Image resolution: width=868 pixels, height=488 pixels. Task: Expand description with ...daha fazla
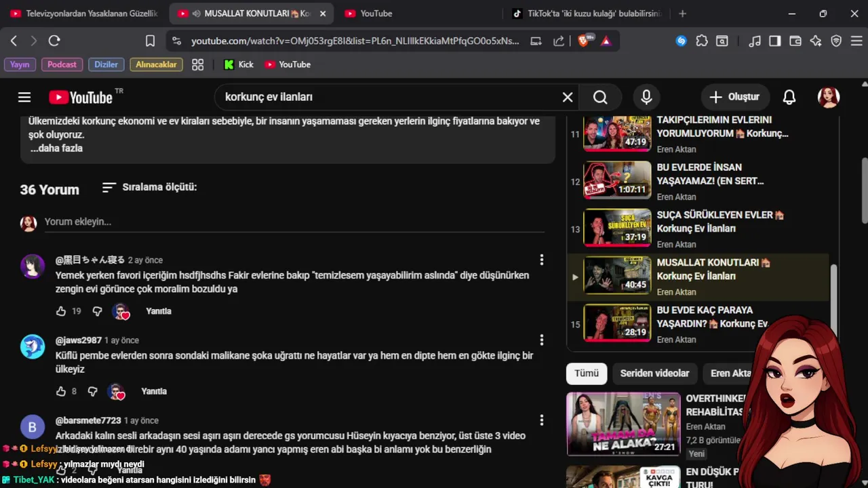tap(56, 148)
